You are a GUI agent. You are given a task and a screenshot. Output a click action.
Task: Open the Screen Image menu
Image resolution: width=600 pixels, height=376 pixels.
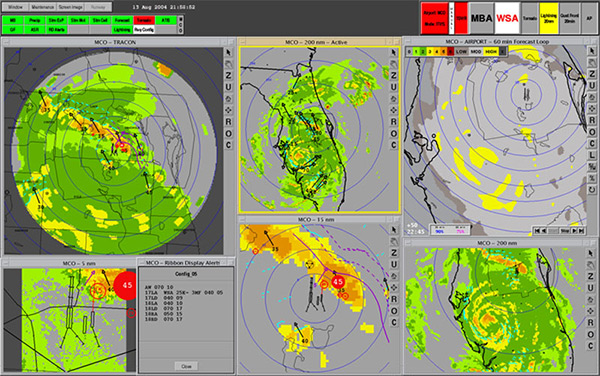[x=70, y=7]
